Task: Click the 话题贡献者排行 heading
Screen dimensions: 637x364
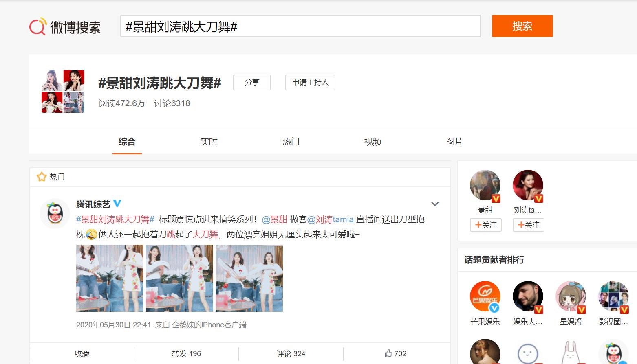Action: (494, 260)
